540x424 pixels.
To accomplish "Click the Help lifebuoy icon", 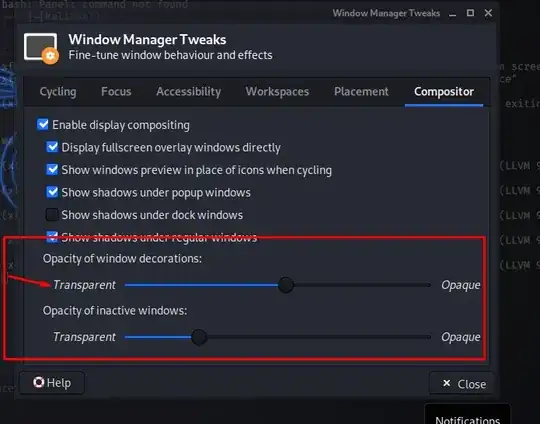I will 39,382.
